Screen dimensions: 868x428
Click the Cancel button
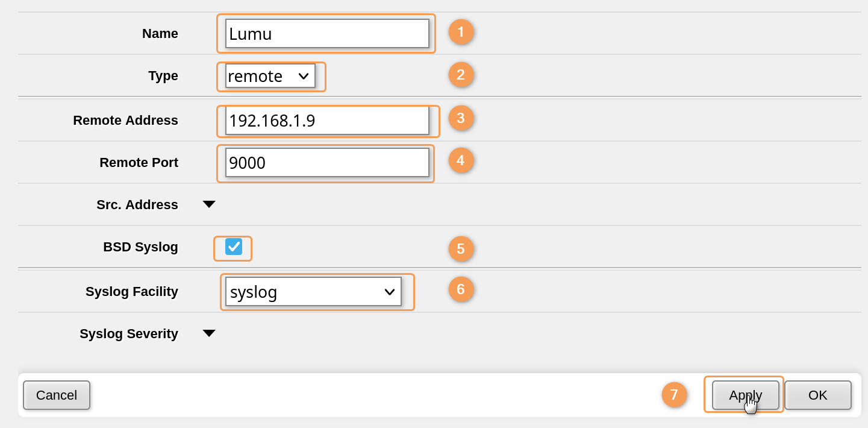point(57,395)
